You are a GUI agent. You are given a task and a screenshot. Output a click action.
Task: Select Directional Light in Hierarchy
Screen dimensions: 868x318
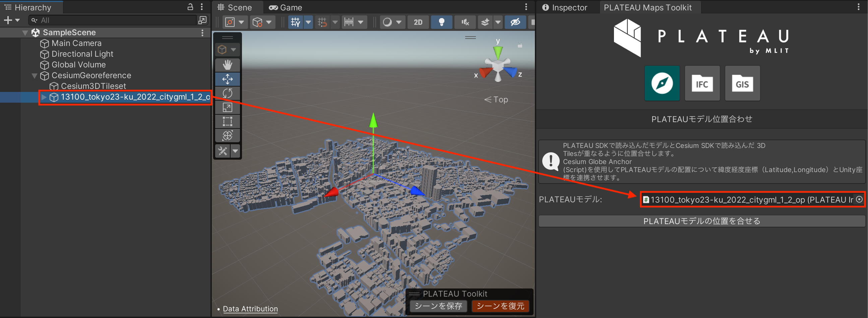[82, 54]
